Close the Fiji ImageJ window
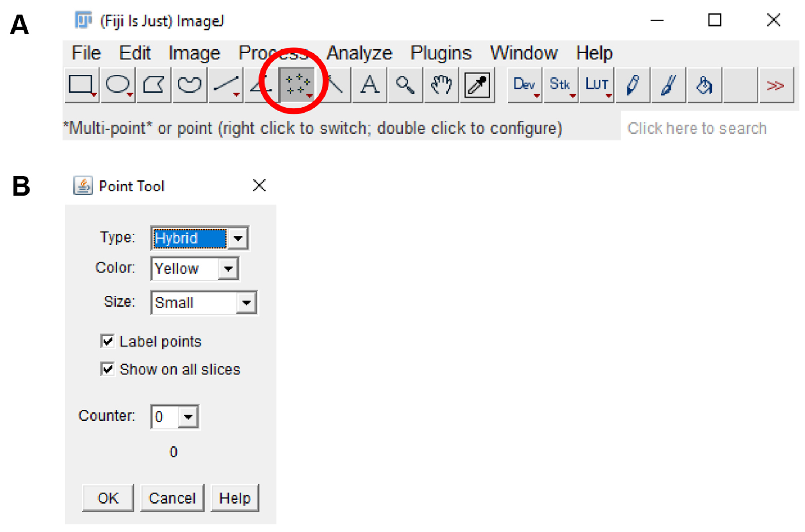 [773, 20]
